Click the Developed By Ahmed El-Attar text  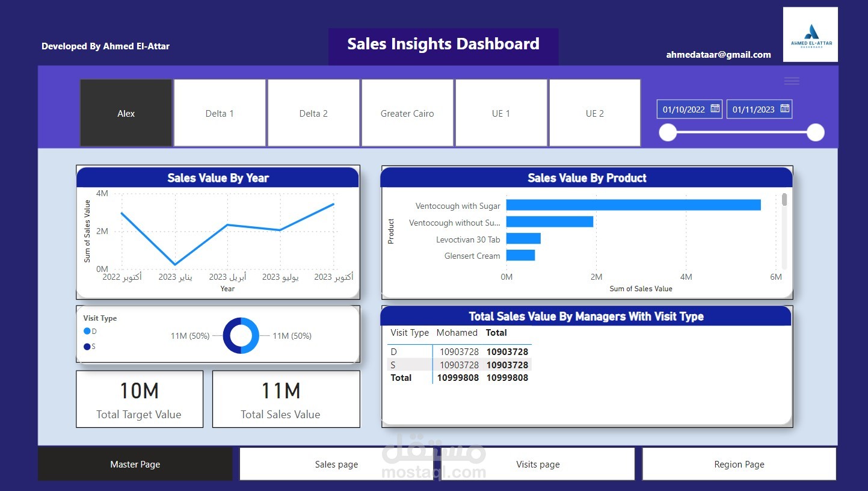pyautogui.click(x=105, y=46)
